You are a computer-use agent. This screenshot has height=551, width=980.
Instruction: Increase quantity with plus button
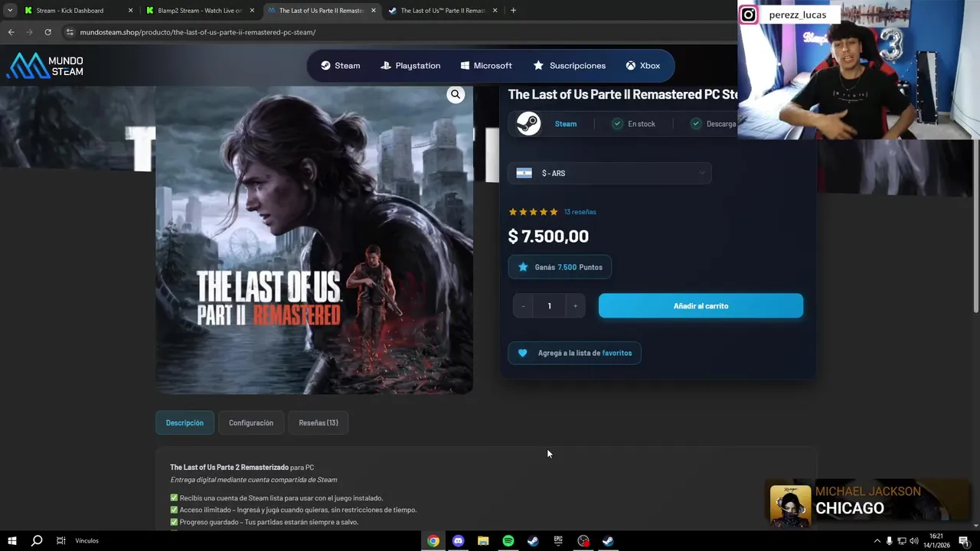click(x=575, y=306)
